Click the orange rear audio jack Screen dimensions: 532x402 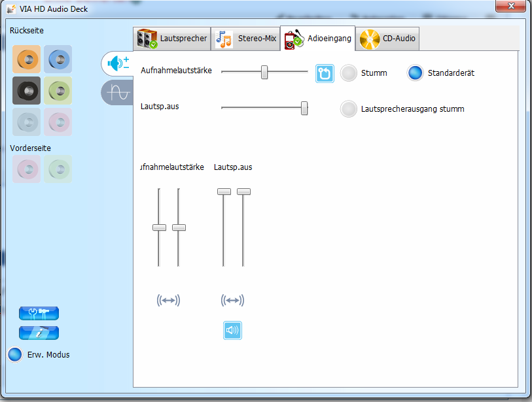click(x=26, y=59)
